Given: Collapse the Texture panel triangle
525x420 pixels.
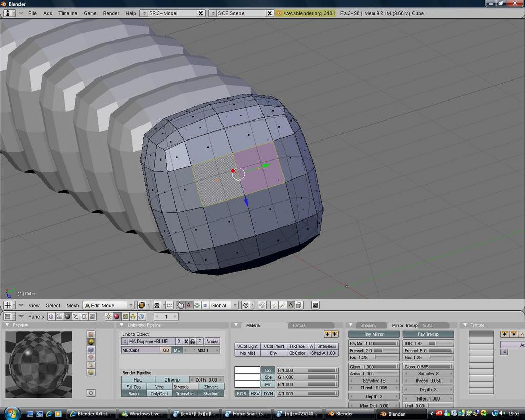Looking at the screenshot, I should 465,325.
